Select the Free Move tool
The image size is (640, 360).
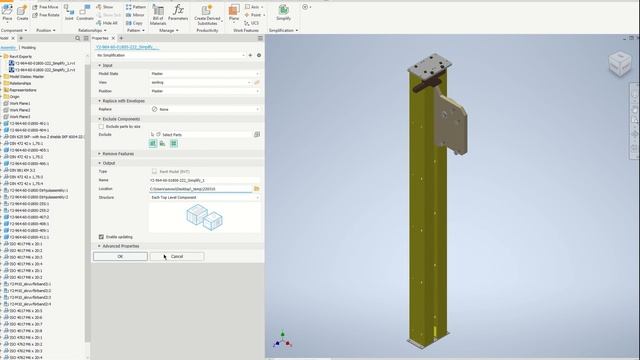(45, 7)
